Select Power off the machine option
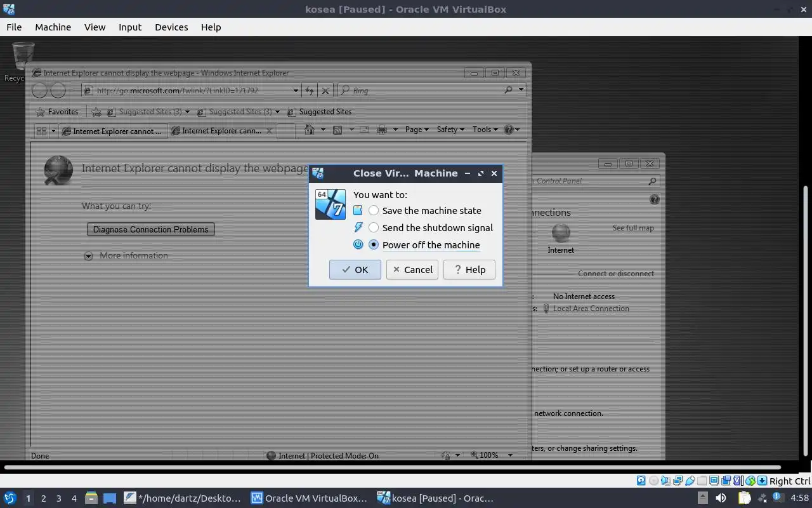812x508 pixels. (x=424, y=245)
